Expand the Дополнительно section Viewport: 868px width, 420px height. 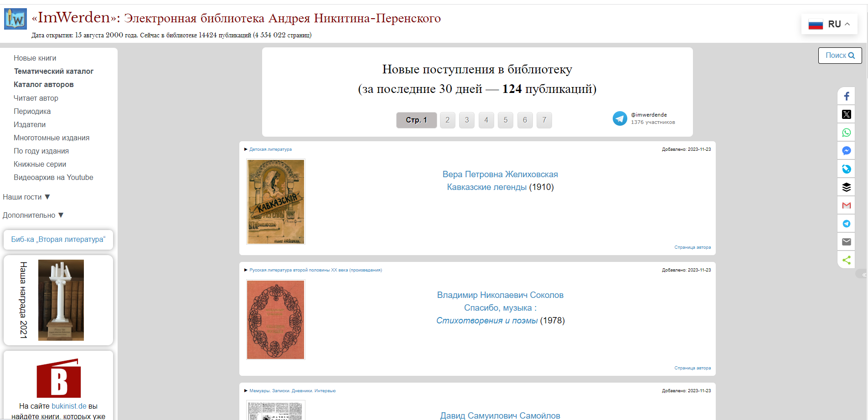coord(33,215)
